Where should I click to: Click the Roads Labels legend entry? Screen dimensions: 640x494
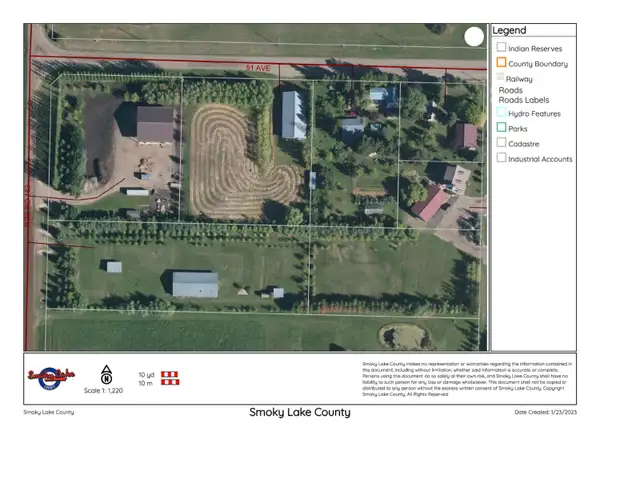pyautogui.click(x=524, y=100)
